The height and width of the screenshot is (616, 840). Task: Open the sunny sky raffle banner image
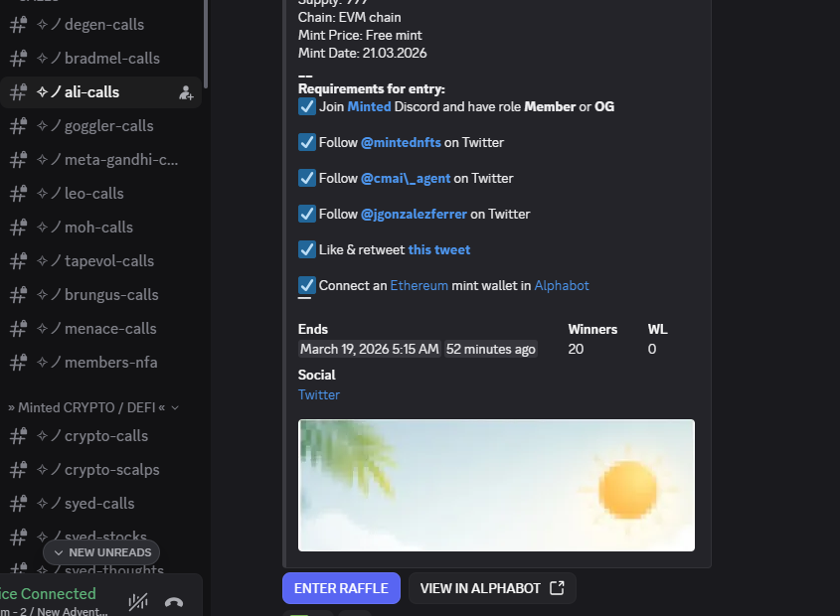click(x=496, y=485)
